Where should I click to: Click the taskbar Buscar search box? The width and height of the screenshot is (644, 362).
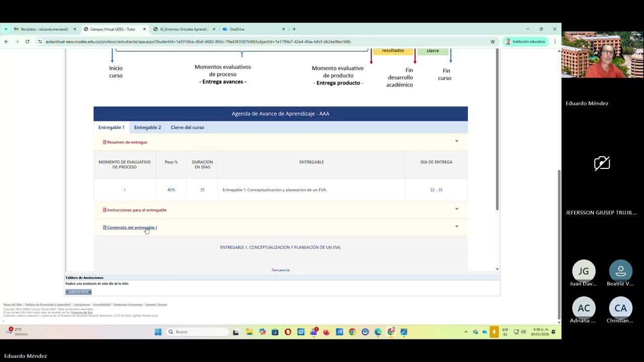(x=198, y=332)
